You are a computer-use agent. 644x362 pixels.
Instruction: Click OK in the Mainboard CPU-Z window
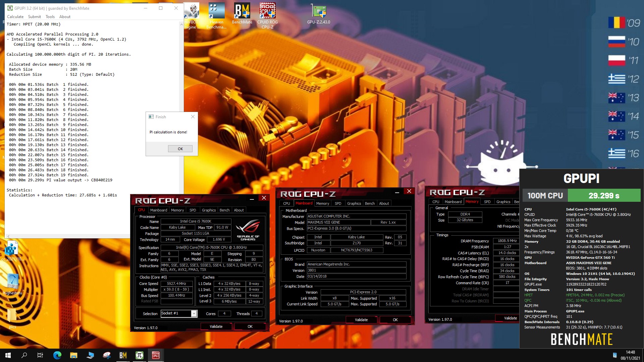pyautogui.click(x=395, y=320)
